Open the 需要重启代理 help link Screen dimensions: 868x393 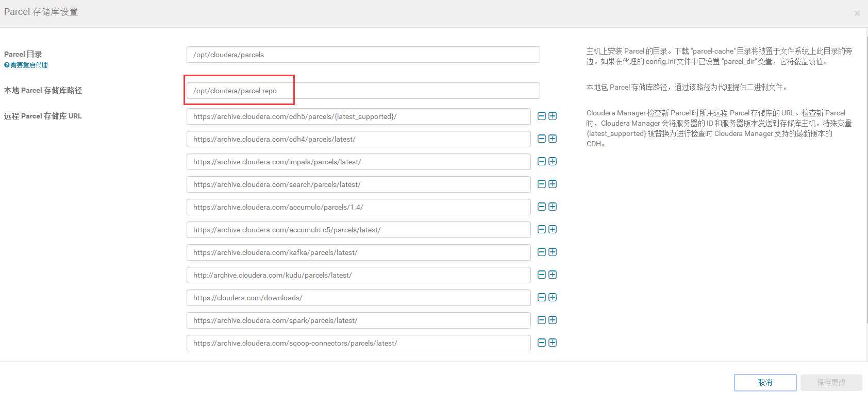tap(26, 65)
